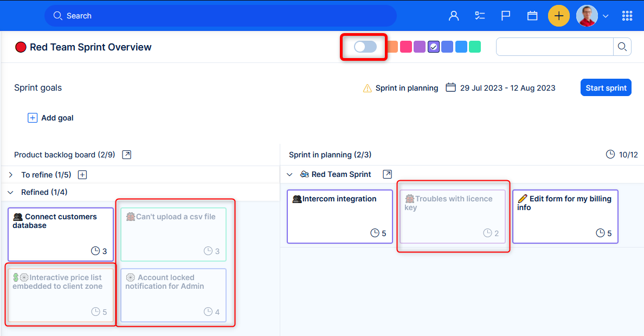Image resolution: width=644 pixels, height=336 pixels.
Task: Select the green color swatch filter
Action: click(x=475, y=47)
